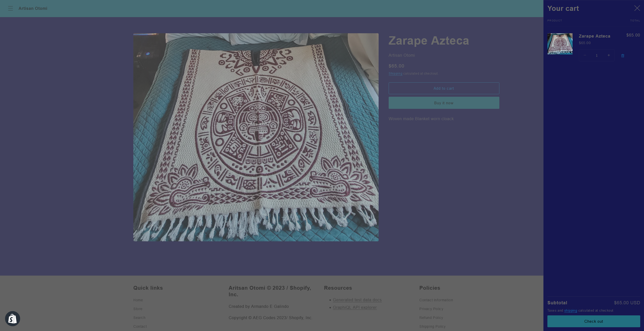Open the Privacy Policy page
The height and width of the screenshot is (331, 644).
click(x=431, y=309)
